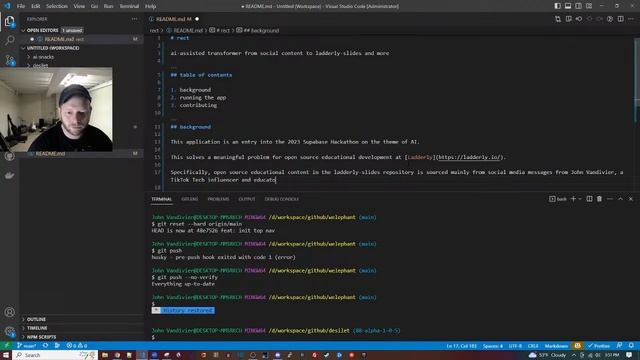Click 'Ln 17, Col 183' cursor position
This screenshot has width=640, height=360.
click(461, 346)
